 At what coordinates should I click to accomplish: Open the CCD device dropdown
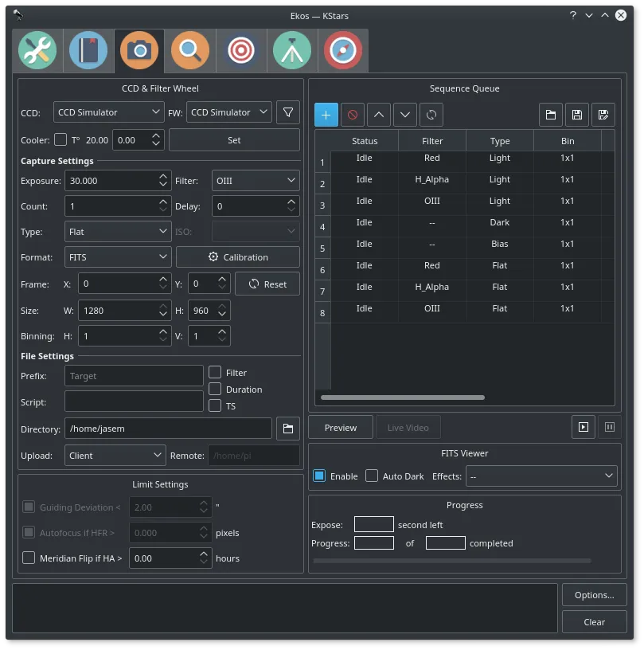108,112
